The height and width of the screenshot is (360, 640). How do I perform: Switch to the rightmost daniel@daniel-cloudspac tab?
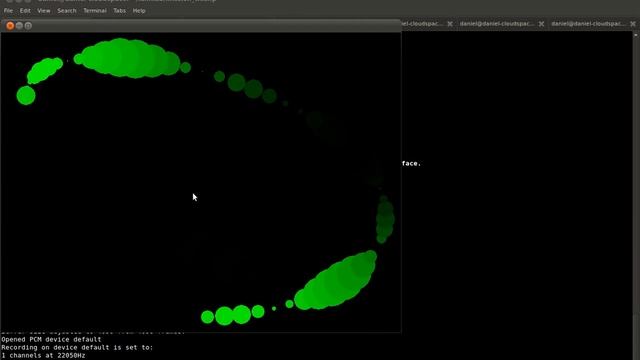588,24
